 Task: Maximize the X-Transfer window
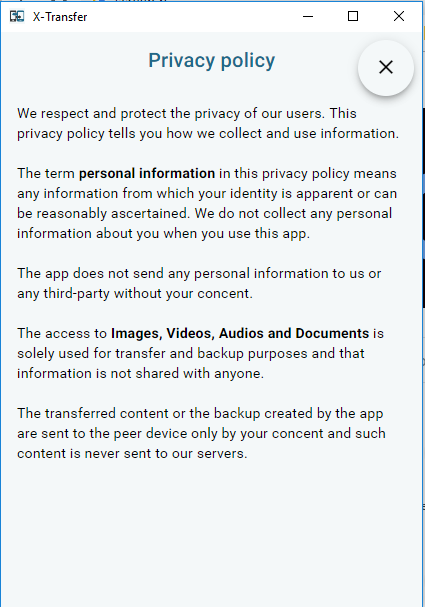point(353,17)
